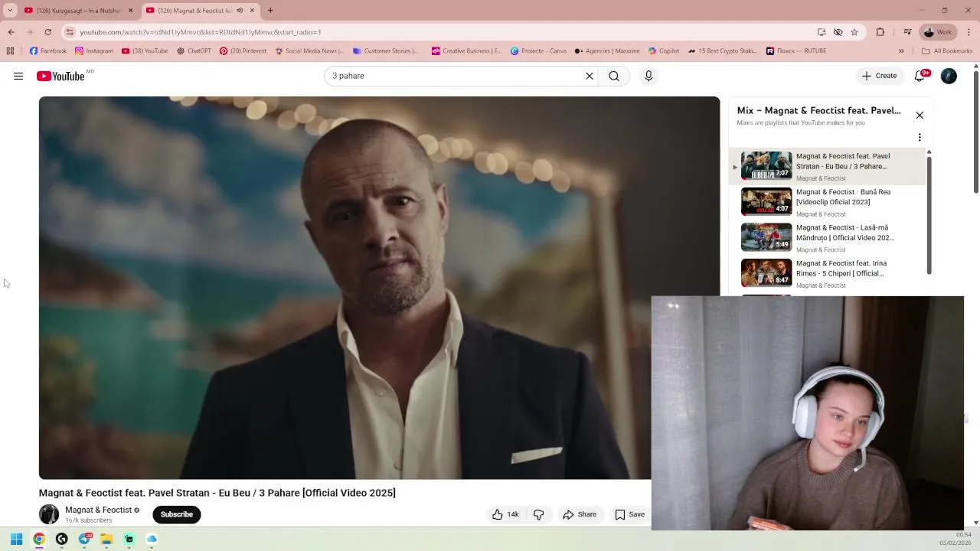The image size is (980, 551).
Task: Subscribe to Magnat & Feoctist
Action: 177,514
